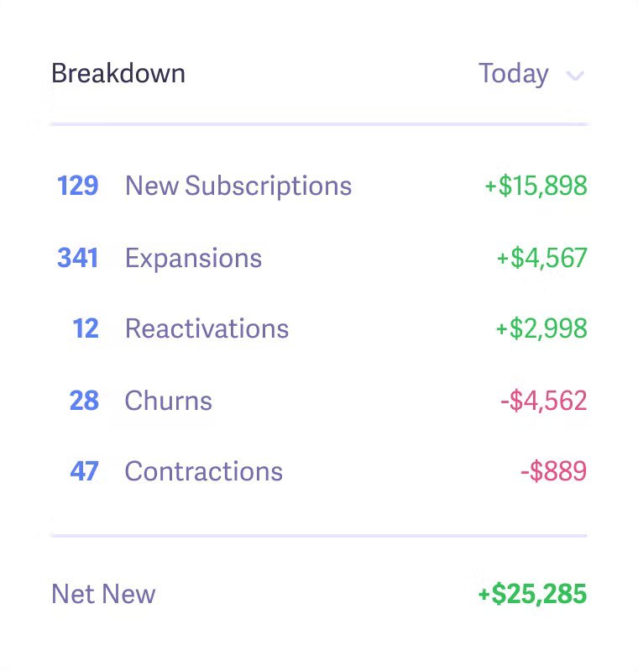Click the -$889 contractions amount
The image size is (638, 672).
(553, 471)
